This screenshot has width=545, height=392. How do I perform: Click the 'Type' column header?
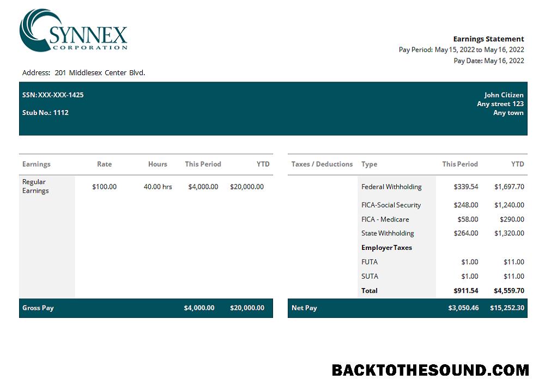tap(369, 164)
